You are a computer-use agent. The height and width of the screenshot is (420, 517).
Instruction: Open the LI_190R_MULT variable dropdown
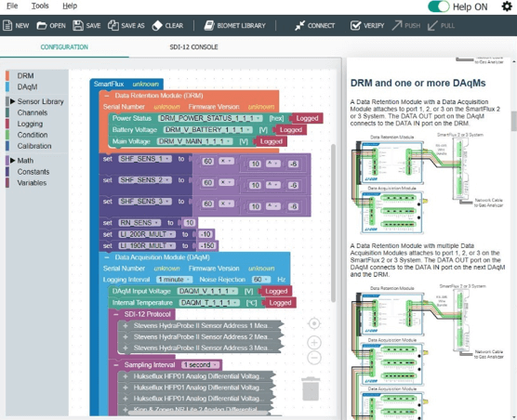[147, 245]
